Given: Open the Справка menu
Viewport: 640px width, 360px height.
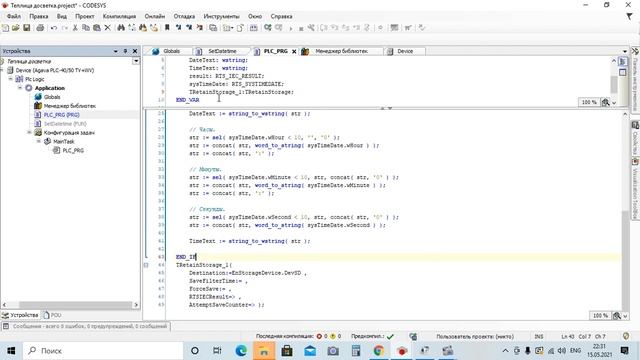Looking at the screenshot, I should tap(281, 16).
